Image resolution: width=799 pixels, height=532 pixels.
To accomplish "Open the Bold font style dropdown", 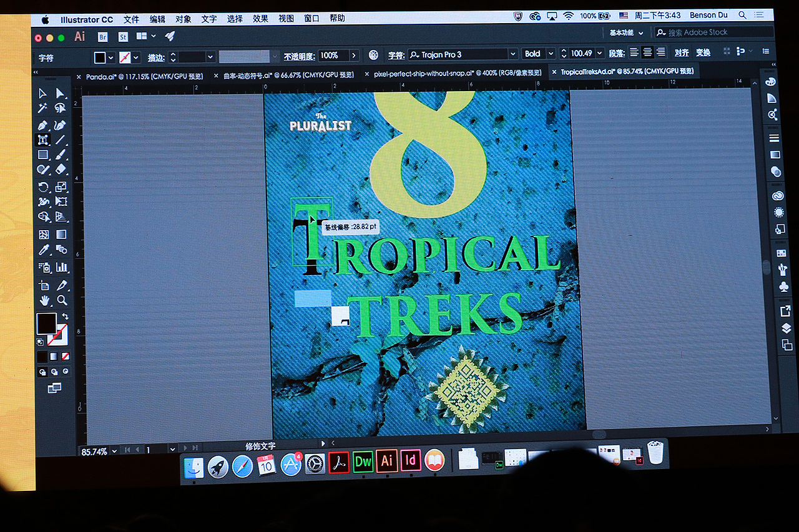I will click(x=550, y=54).
